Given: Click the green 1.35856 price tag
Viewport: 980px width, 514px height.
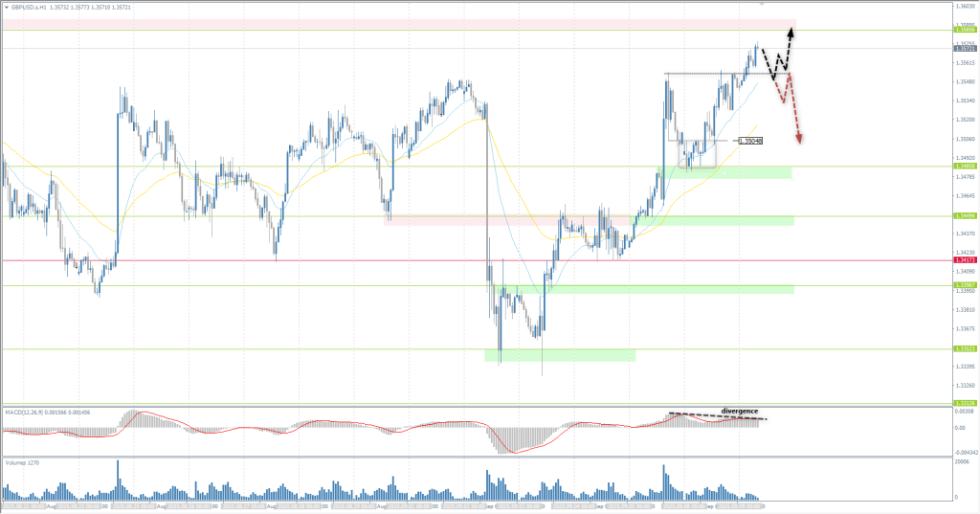Looking at the screenshot, I should click(x=965, y=31).
